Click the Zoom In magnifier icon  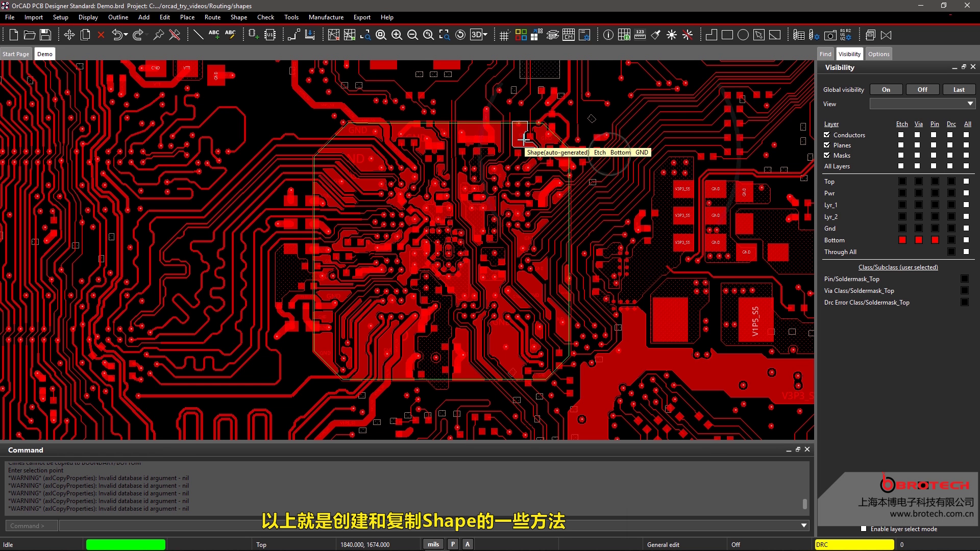[397, 35]
